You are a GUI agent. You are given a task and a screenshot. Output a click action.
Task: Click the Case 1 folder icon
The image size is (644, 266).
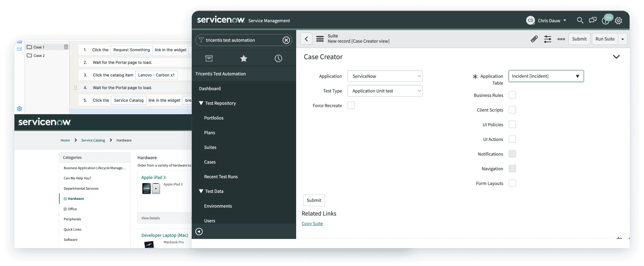point(29,47)
